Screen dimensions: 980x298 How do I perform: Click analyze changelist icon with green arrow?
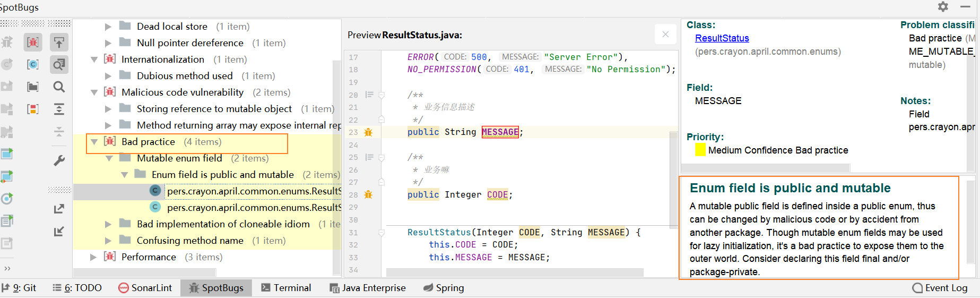(7, 221)
